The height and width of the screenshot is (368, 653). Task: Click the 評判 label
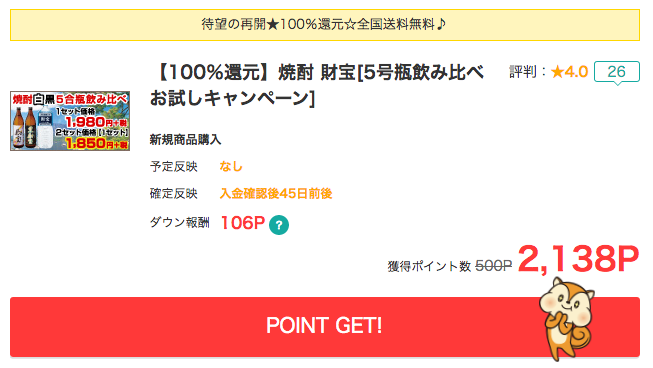tap(523, 72)
